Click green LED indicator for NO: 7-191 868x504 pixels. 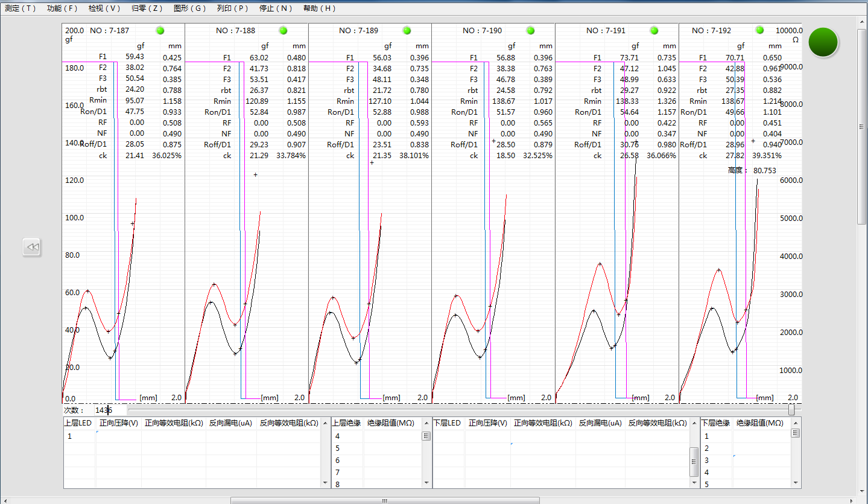pos(654,30)
